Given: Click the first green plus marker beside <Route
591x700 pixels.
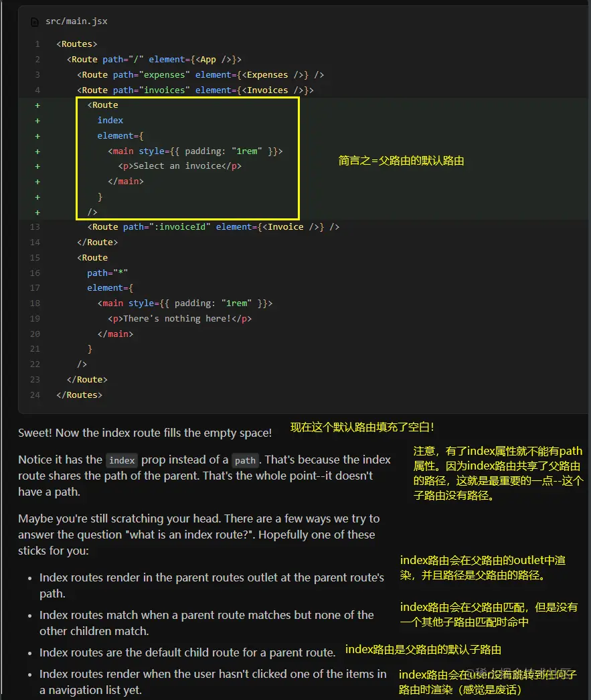Looking at the screenshot, I should coord(37,105).
